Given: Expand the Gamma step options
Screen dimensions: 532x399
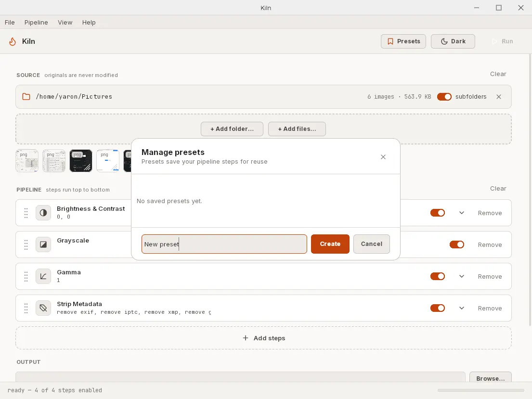Looking at the screenshot, I should click(461, 276).
